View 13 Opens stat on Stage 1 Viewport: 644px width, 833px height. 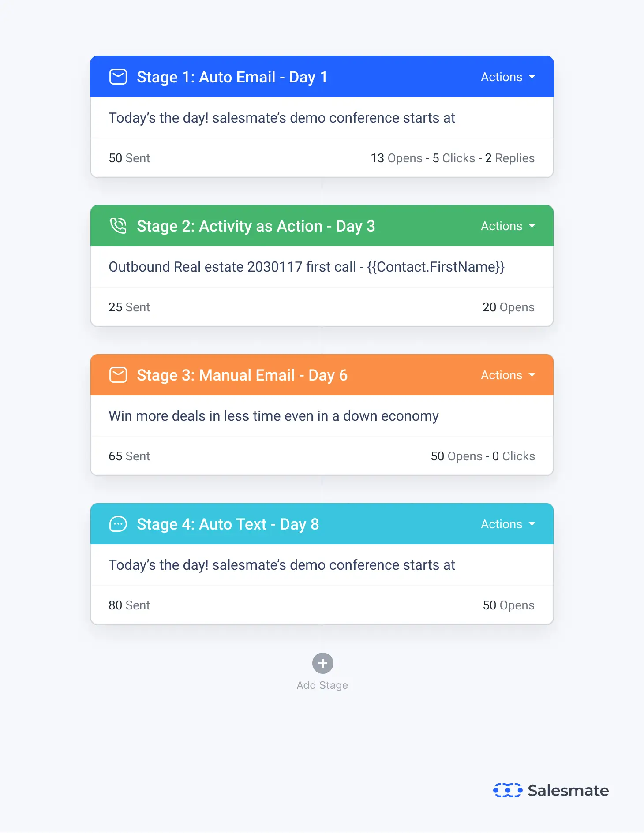pos(397,158)
